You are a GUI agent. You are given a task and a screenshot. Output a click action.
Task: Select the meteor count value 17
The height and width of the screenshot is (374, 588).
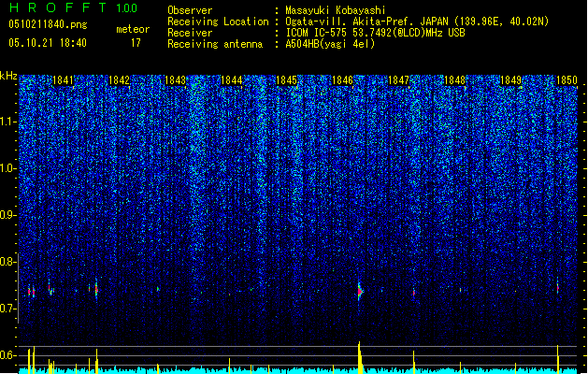136,43
